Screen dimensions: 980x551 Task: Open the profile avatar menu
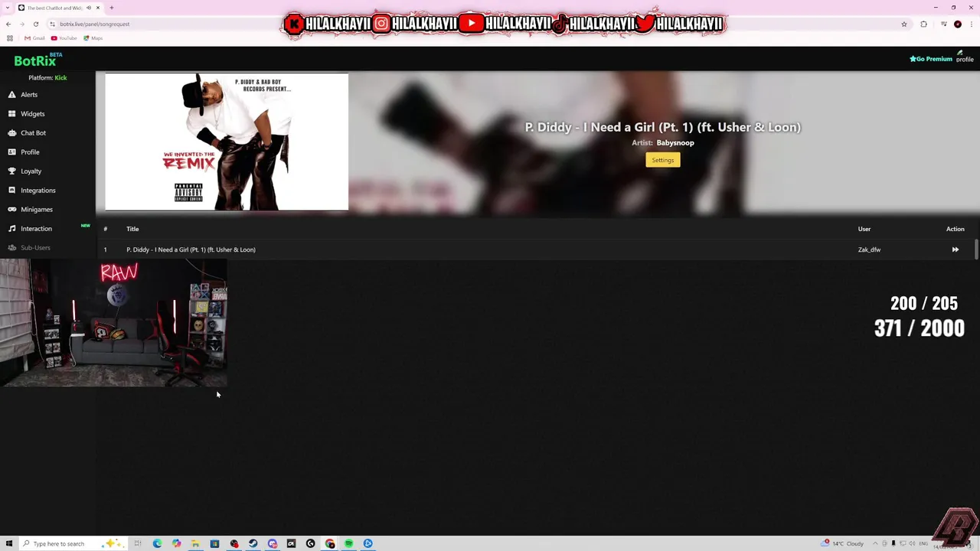(x=964, y=57)
